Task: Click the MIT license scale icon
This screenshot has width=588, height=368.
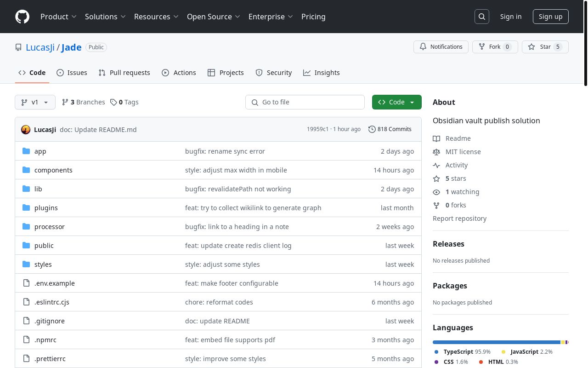Action: [436, 152]
